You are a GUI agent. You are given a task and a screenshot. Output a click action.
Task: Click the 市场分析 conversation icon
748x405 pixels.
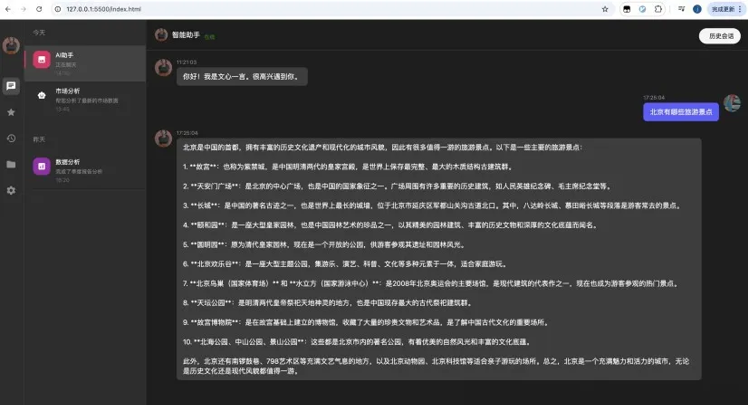coord(41,96)
